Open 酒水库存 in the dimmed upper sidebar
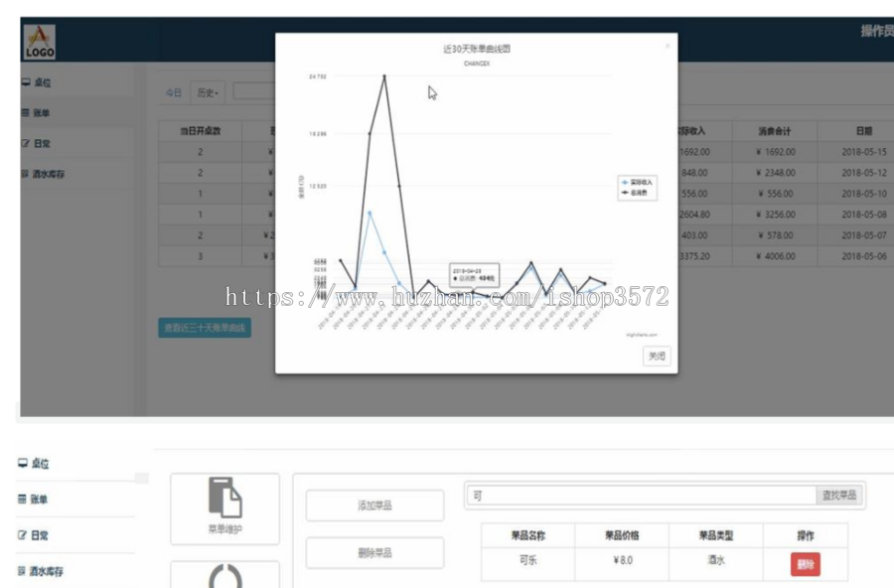Image resolution: width=894 pixels, height=588 pixels. pyautogui.click(x=49, y=174)
